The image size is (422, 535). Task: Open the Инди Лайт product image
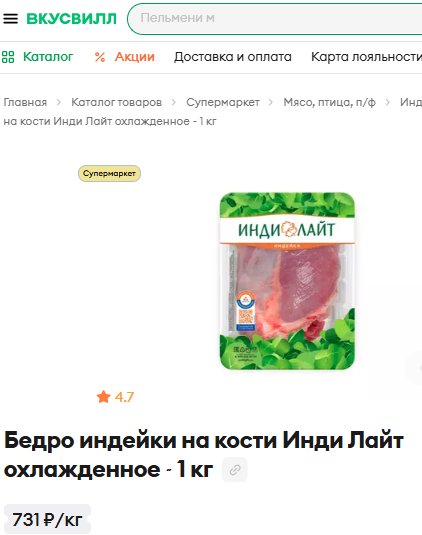(287, 281)
